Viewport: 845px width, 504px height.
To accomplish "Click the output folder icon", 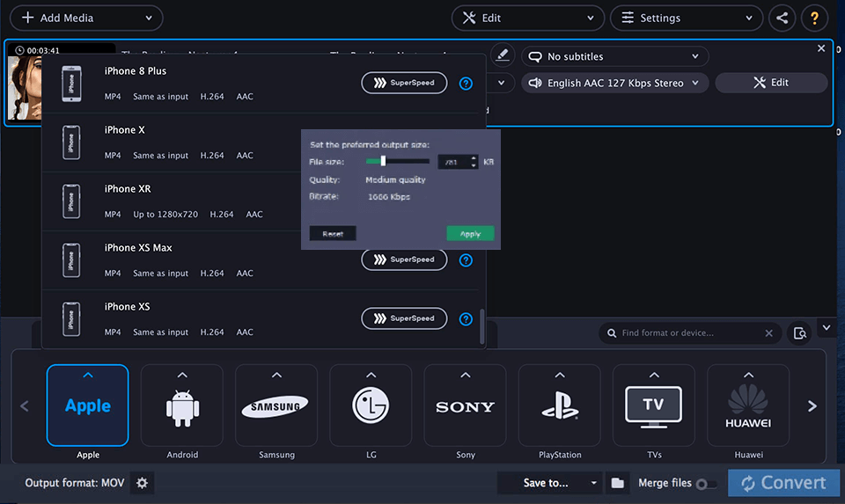I will coord(618,483).
